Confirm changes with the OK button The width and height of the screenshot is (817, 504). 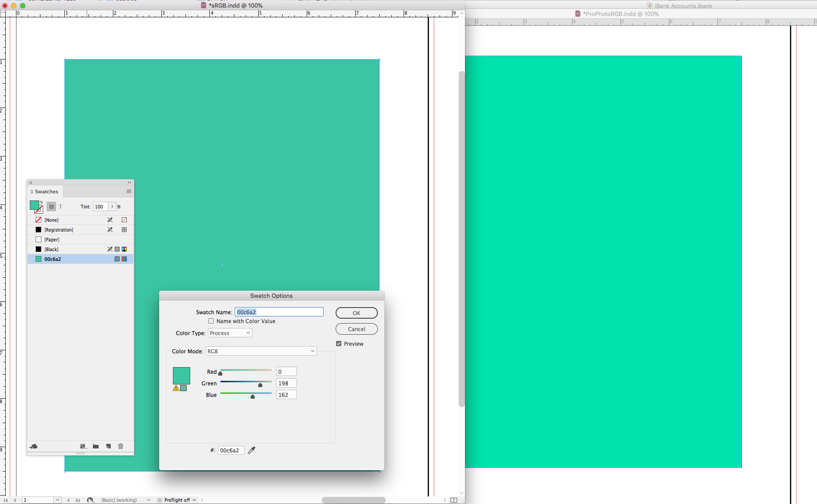[x=356, y=312]
